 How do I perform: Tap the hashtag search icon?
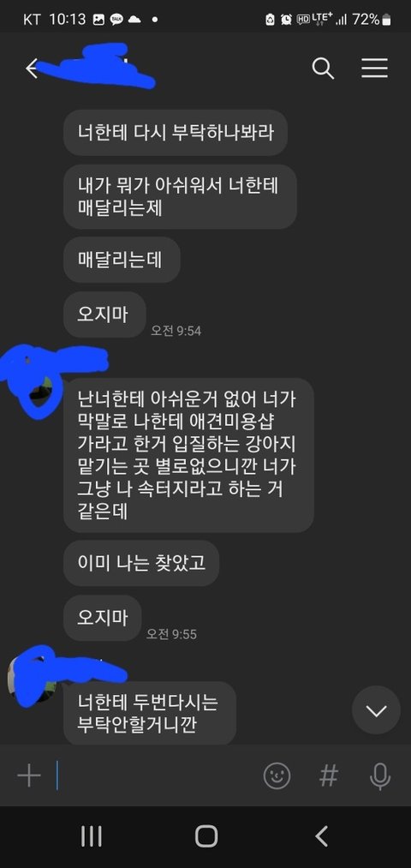[329, 775]
